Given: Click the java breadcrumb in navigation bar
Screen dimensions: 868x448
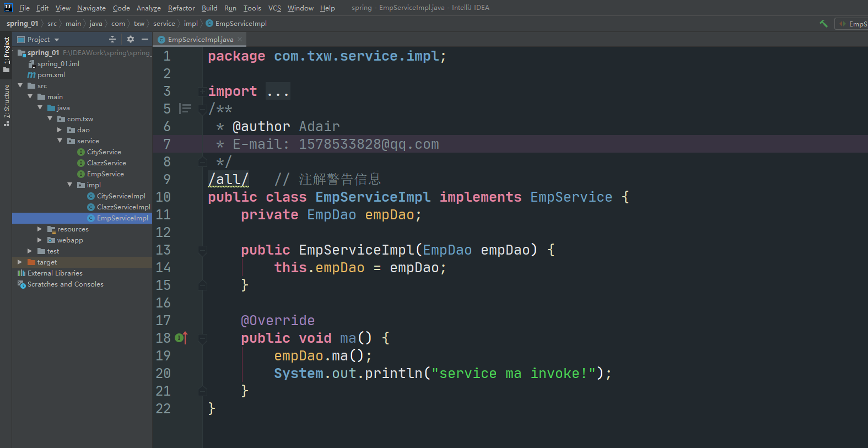Looking at the screenshot, I should 95,24.
